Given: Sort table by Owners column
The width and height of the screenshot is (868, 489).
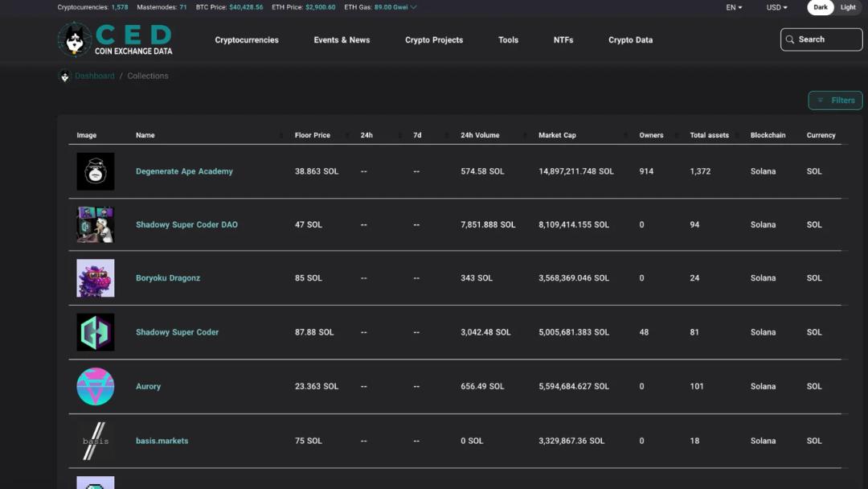Looking at the screenshot, I should point(651,135).
